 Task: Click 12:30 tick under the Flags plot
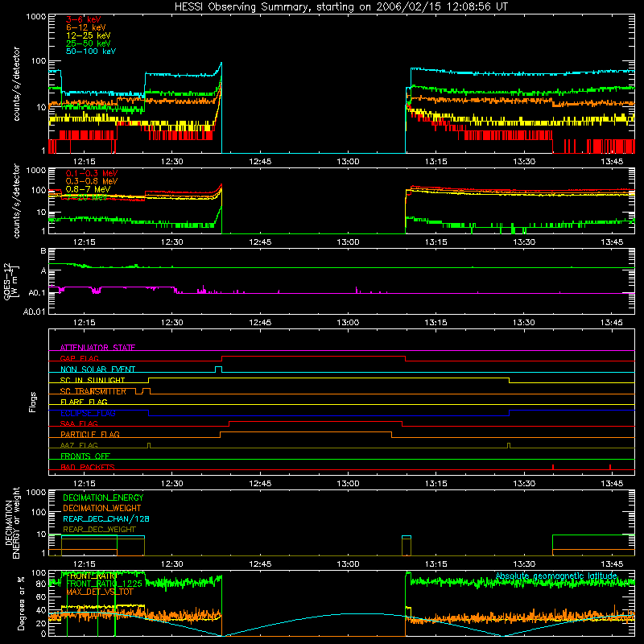[171, 484]
